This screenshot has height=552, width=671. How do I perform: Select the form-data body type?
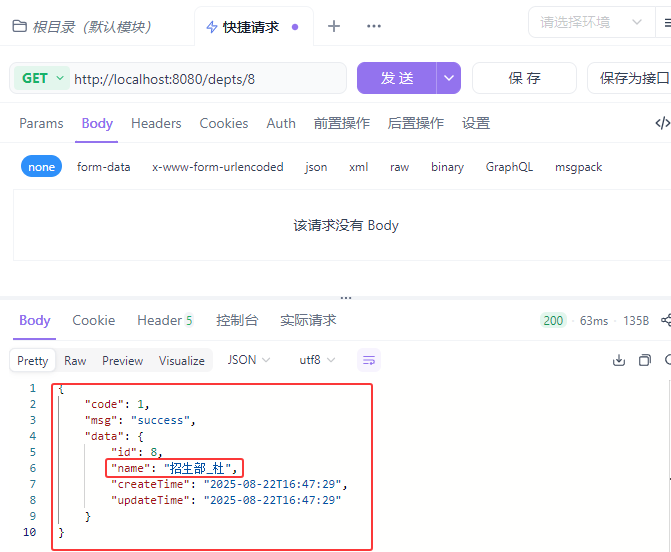103,167
